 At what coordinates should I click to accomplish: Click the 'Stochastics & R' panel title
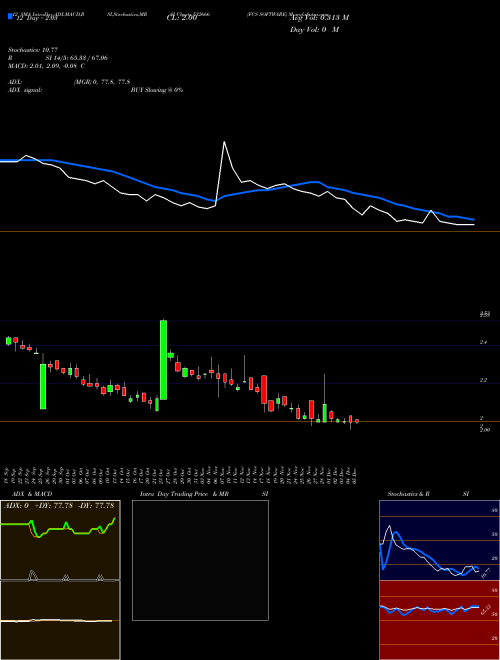[x=409, y=494]
